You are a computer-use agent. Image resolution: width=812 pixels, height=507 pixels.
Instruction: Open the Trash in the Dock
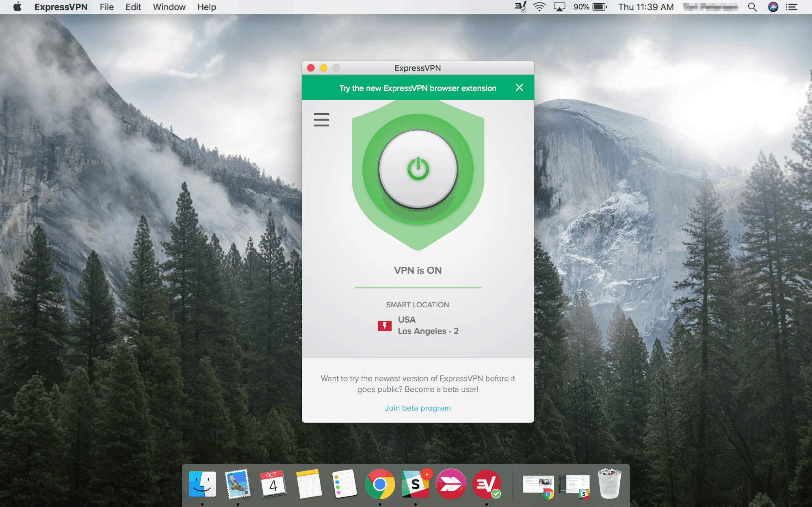609,484
